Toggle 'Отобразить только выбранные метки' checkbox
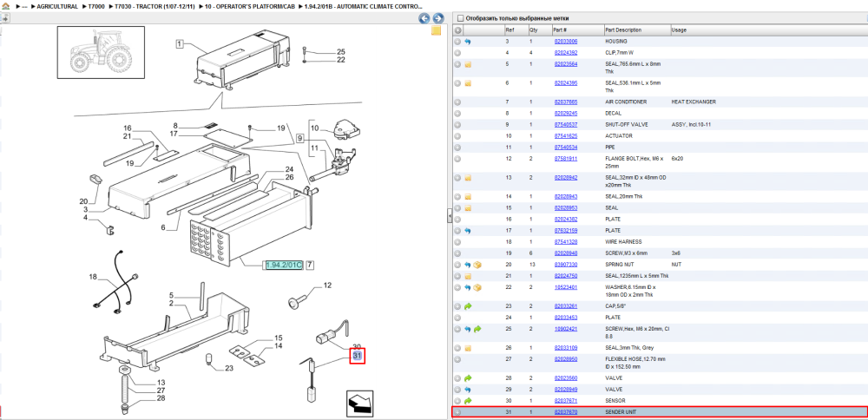 (x=459, y=18)
